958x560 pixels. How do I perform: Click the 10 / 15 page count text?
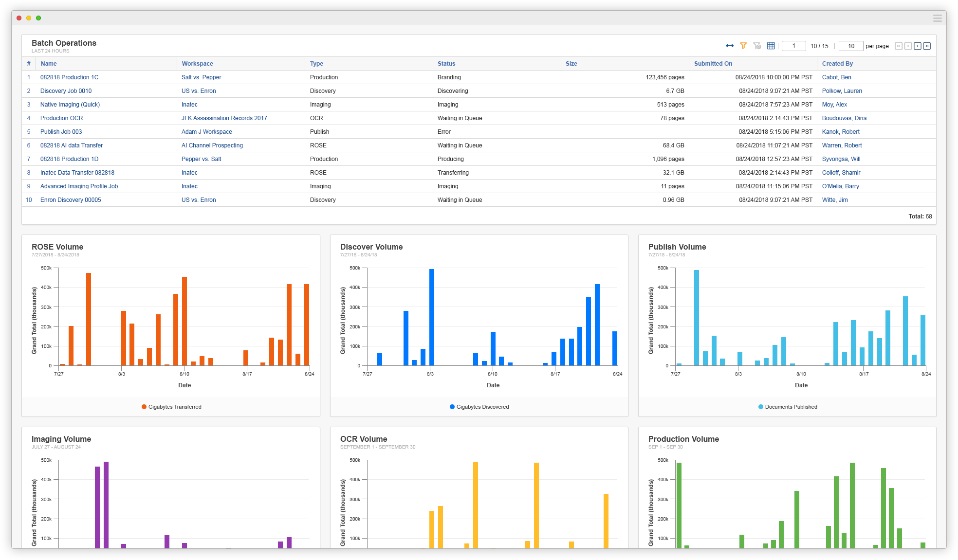click(819, 46)
